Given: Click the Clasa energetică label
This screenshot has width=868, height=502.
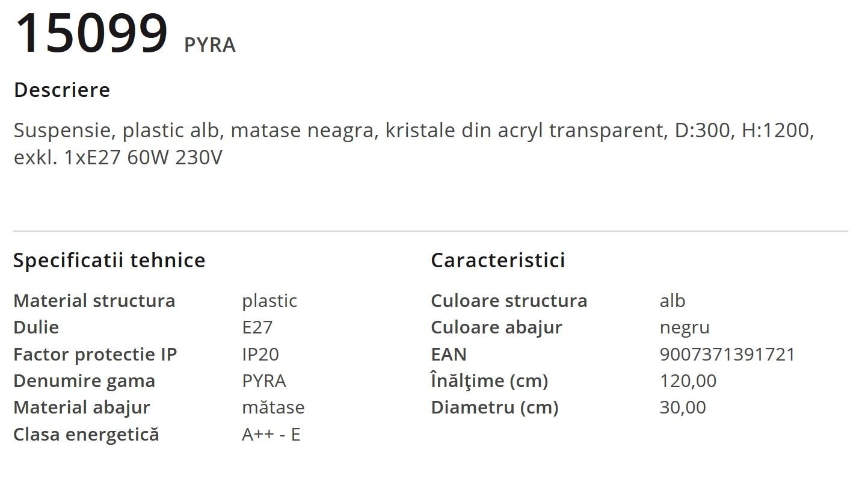Looking at the screenshot, I should 86,434.
